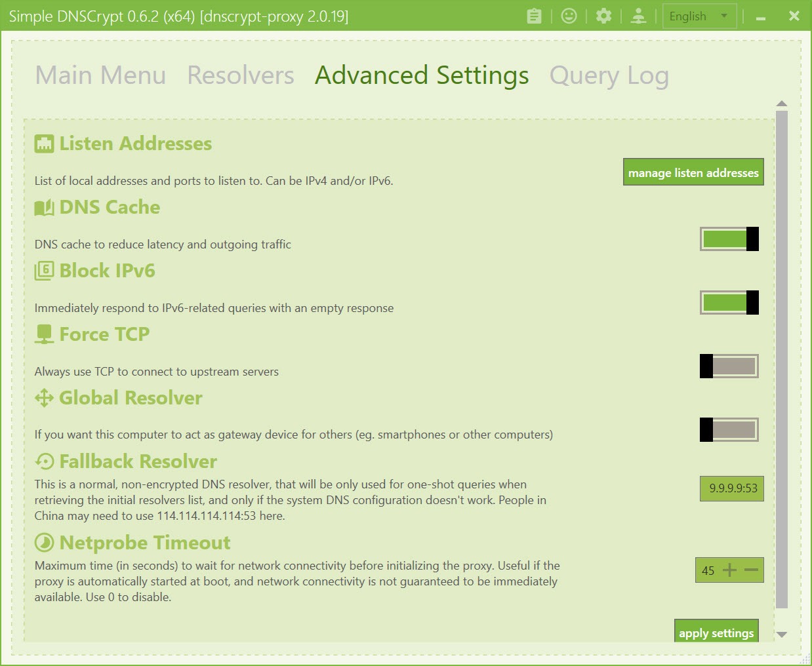
Task: Click the clipboard icon in title bar
Action: [535, 16]
